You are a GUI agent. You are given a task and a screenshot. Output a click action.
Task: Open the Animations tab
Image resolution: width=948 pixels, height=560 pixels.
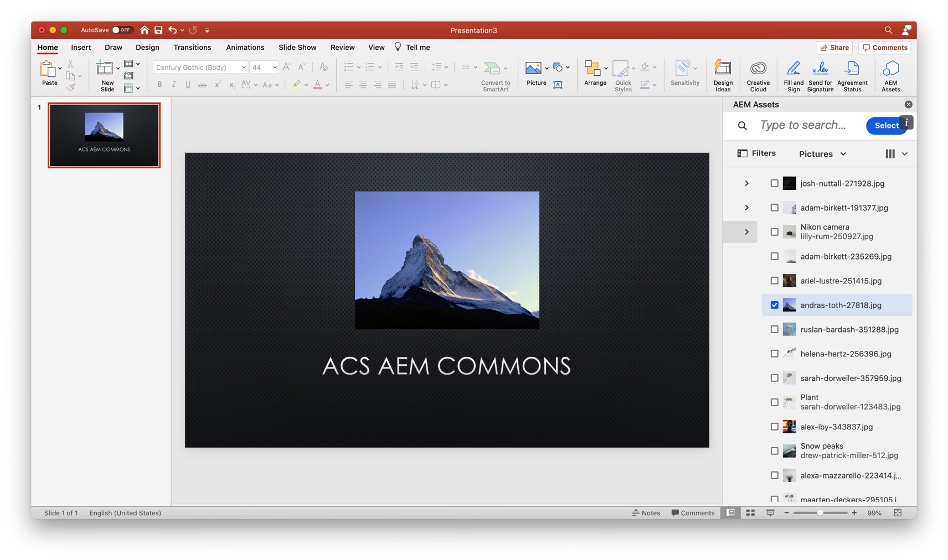coord(245,47)
